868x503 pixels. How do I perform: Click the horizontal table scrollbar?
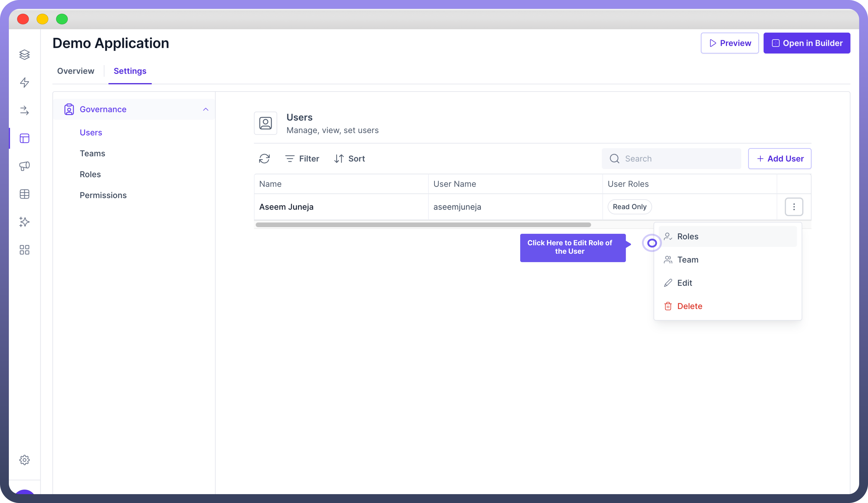423,225
